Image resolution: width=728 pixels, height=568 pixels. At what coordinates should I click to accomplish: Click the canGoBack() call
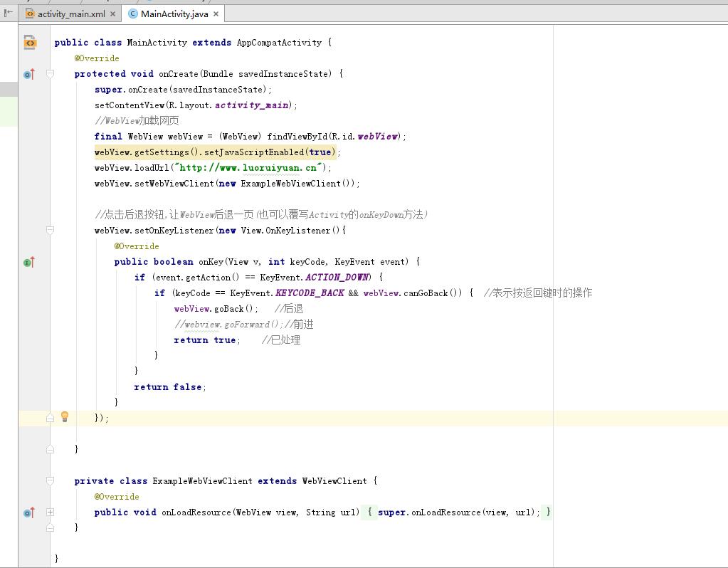click(x=431, y=293)
